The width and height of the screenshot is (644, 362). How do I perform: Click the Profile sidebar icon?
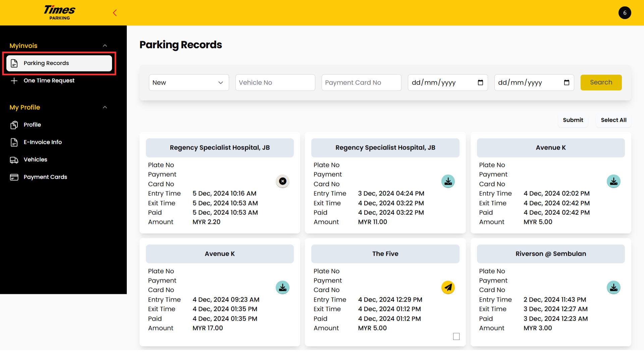pos(14,125)
